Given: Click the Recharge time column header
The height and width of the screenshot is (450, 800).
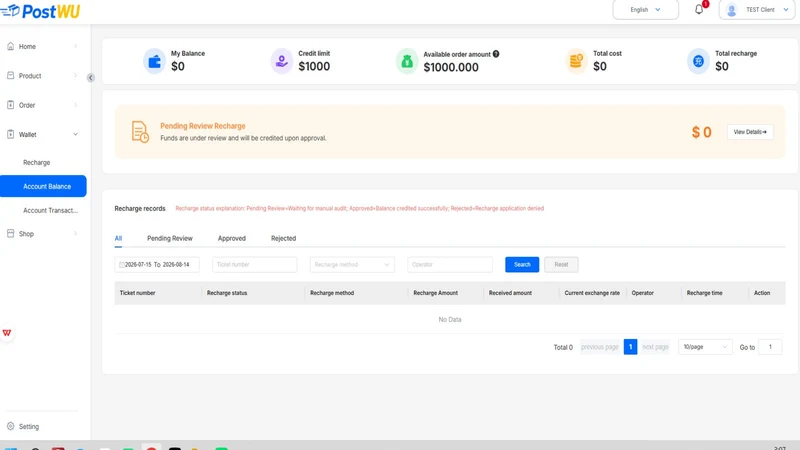Looking at the screenshot, I should [704, 293].
